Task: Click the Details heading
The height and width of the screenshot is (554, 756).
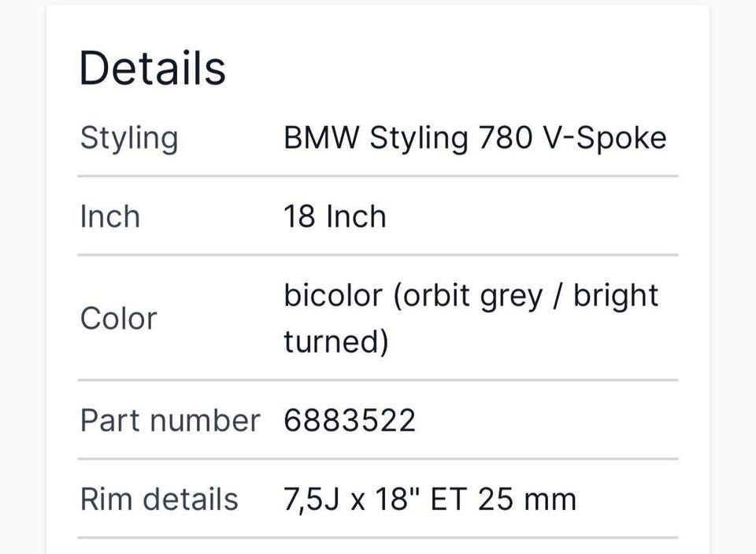Action: pos(153,68)
